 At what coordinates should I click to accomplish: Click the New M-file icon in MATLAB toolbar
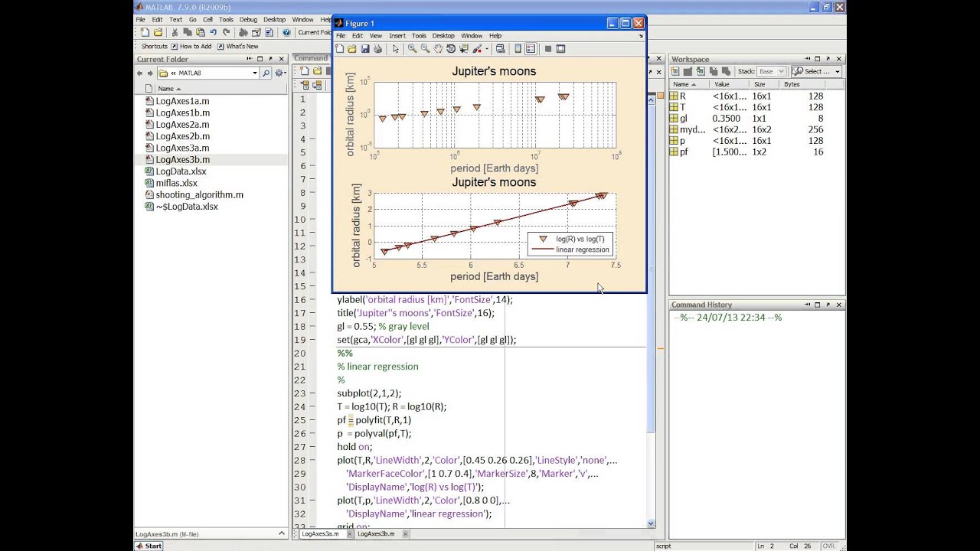pyautogui.click(x=145, y=32)
